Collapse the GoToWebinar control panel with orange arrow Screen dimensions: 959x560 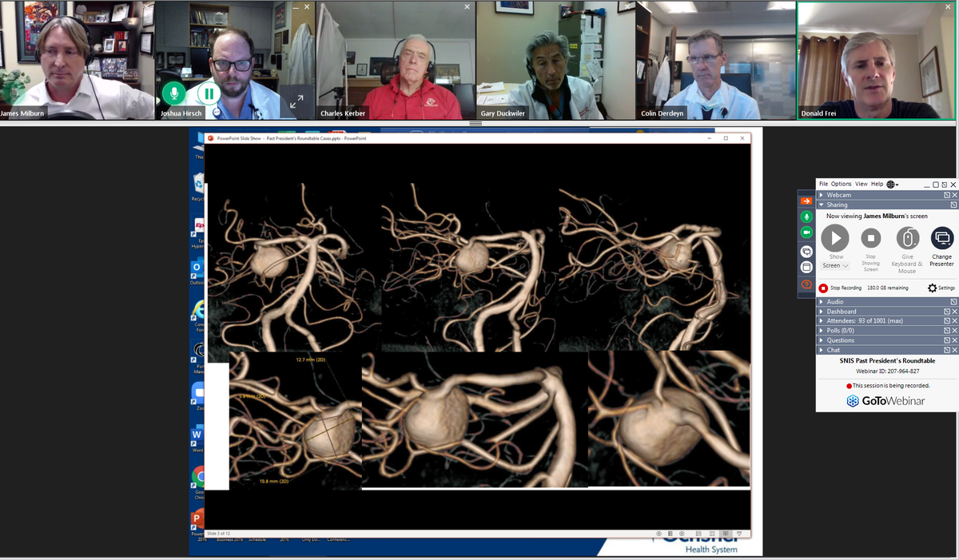click(x=806, y=201)
